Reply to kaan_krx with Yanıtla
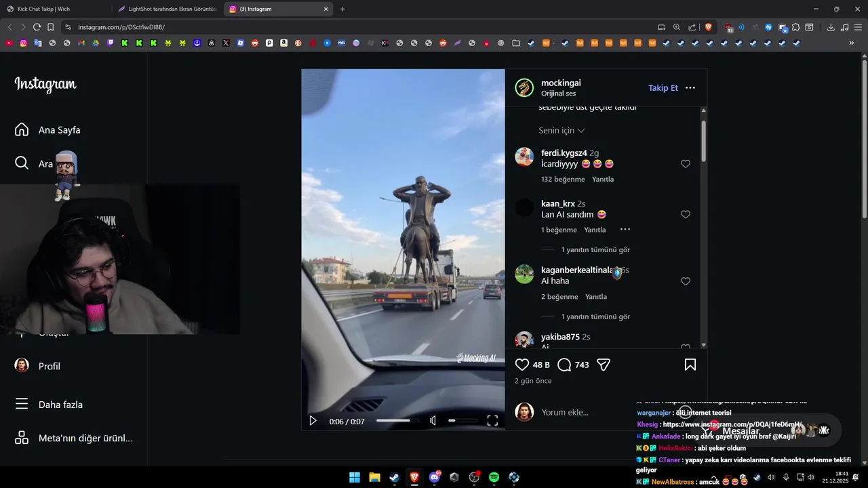Image resolution: width=868 pixels, height=488 pixels. [595, 230]
